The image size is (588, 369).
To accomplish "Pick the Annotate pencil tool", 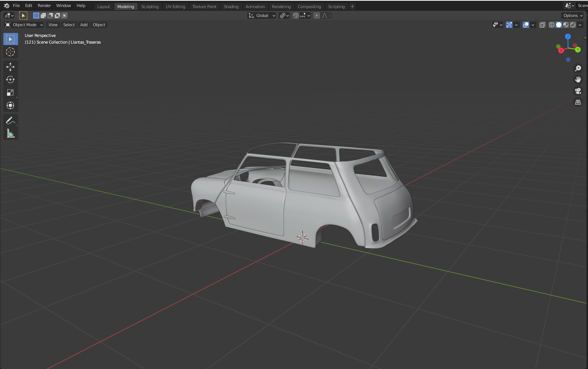I will [x=10, y=121].
